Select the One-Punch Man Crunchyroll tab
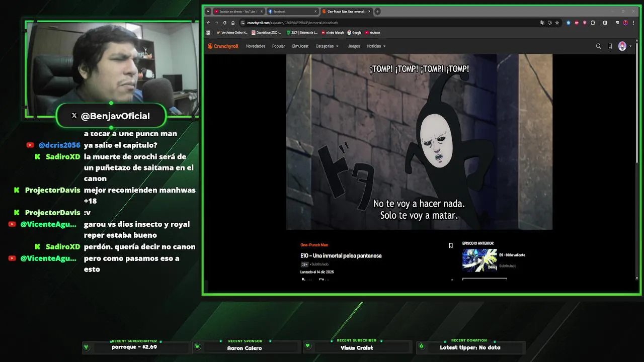The height and width of the screenshot is (362, 644). pyautogui.click(x=347, y=12)
